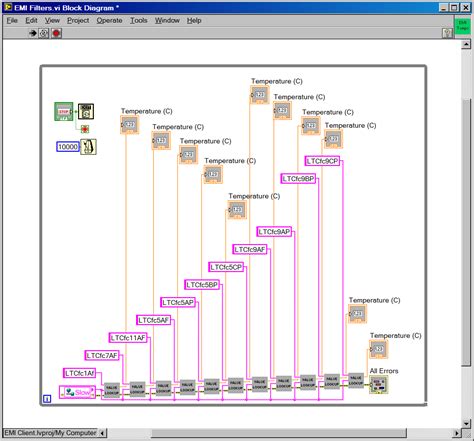This screenshot has height=441, width=474.
Task: Click the loop conditional stop terminal
Action: coord(85,129)
